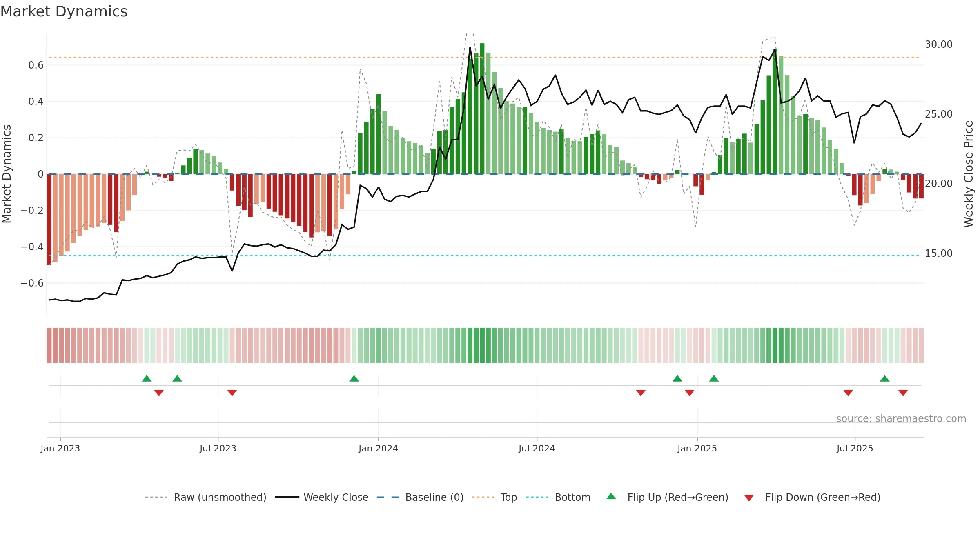Click the red flip-down marker just after Jul 2023
Image resolution: width=980 pixels, height=551 pixels.
(232, 393)
